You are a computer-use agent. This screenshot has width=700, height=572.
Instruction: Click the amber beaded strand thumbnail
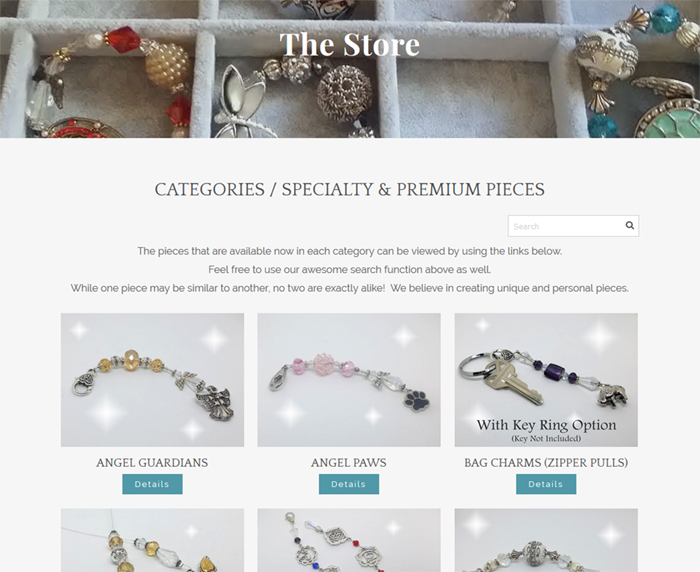[x=152, y=540]
